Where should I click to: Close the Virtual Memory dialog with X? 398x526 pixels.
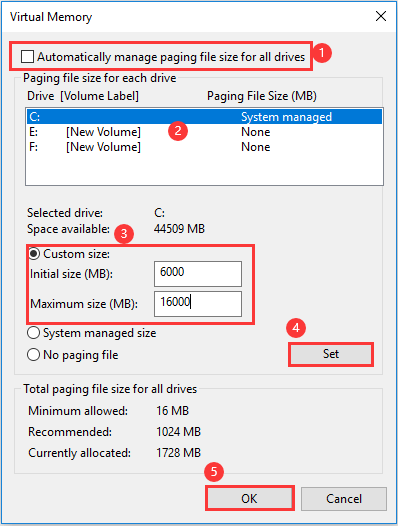tap(381, 16)
